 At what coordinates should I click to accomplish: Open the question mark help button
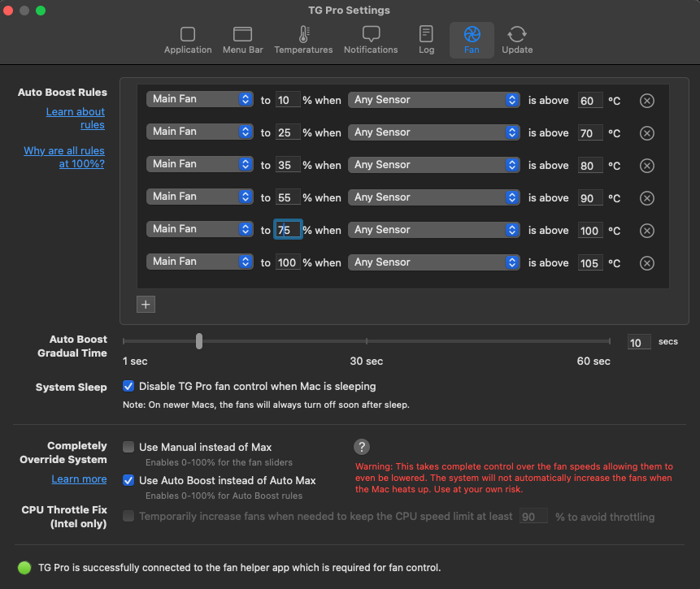tap(363, 447)
